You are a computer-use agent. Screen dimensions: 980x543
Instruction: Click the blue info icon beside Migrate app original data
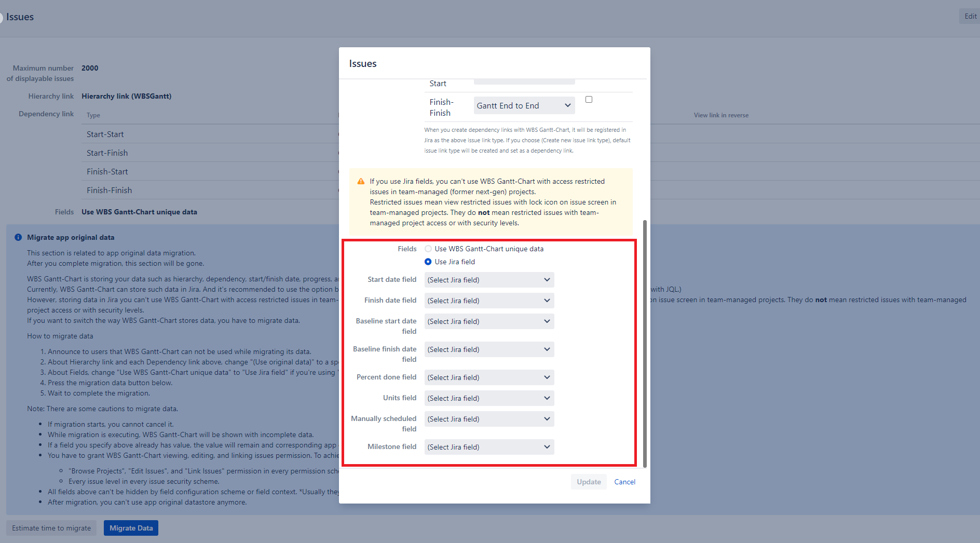(x=18, y=237)
